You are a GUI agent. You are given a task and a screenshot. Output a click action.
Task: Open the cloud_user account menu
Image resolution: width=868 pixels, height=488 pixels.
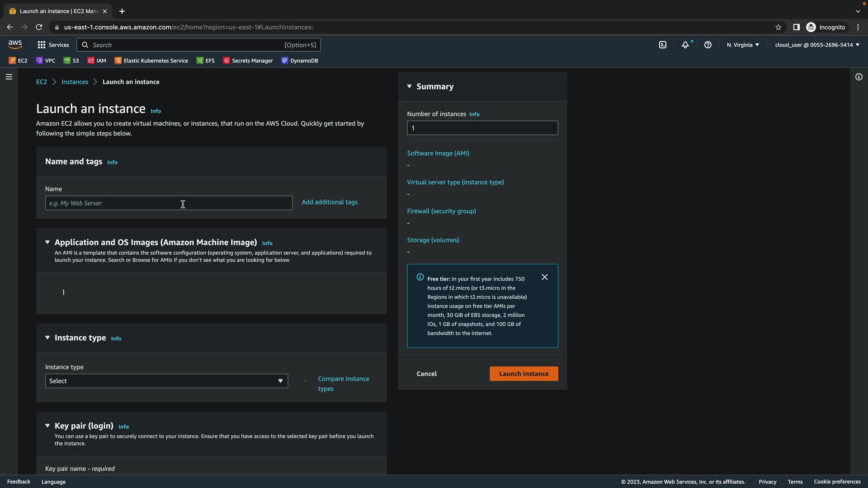click(817, 45)
